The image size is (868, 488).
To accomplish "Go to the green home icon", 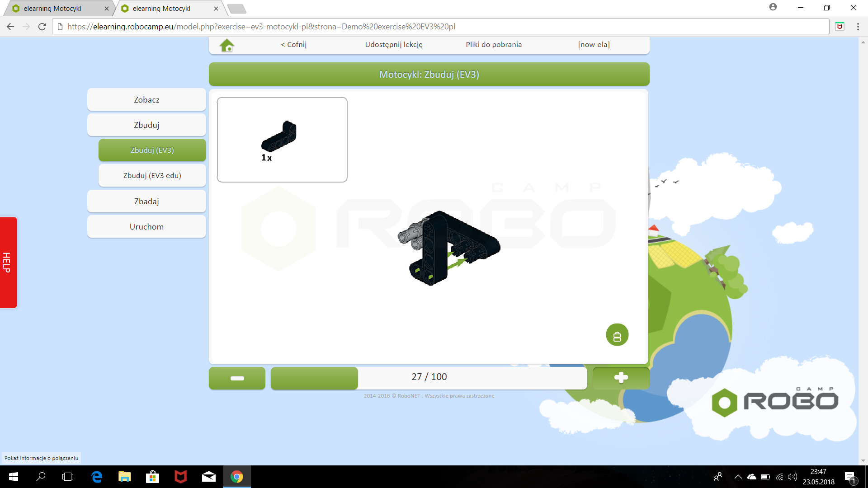I will [227, 45].
